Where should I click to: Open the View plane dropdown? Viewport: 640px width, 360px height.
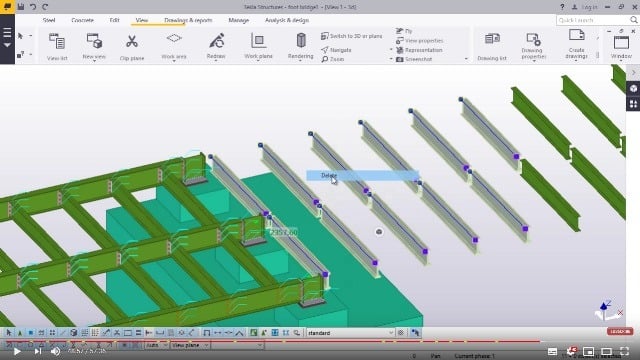point(190,345)
